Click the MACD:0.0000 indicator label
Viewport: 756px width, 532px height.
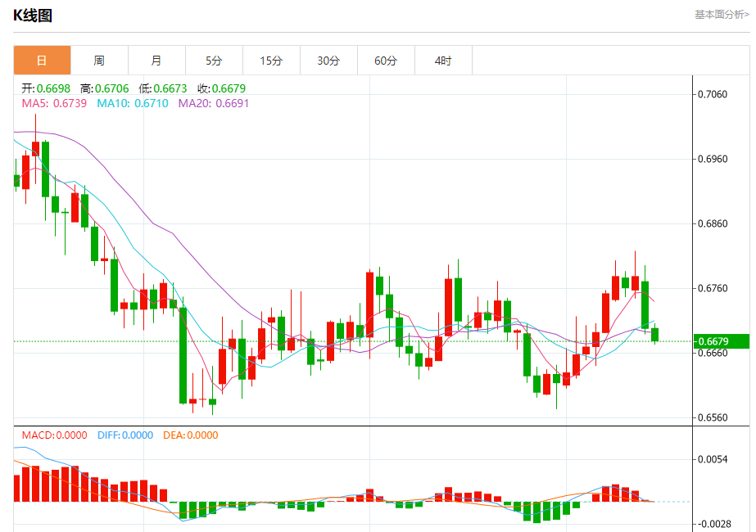pyautogui.click(x=55, y=435)
